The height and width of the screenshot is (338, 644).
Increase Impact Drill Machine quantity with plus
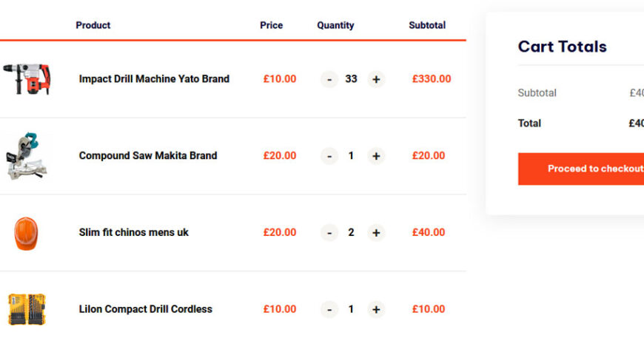[376, 79]
